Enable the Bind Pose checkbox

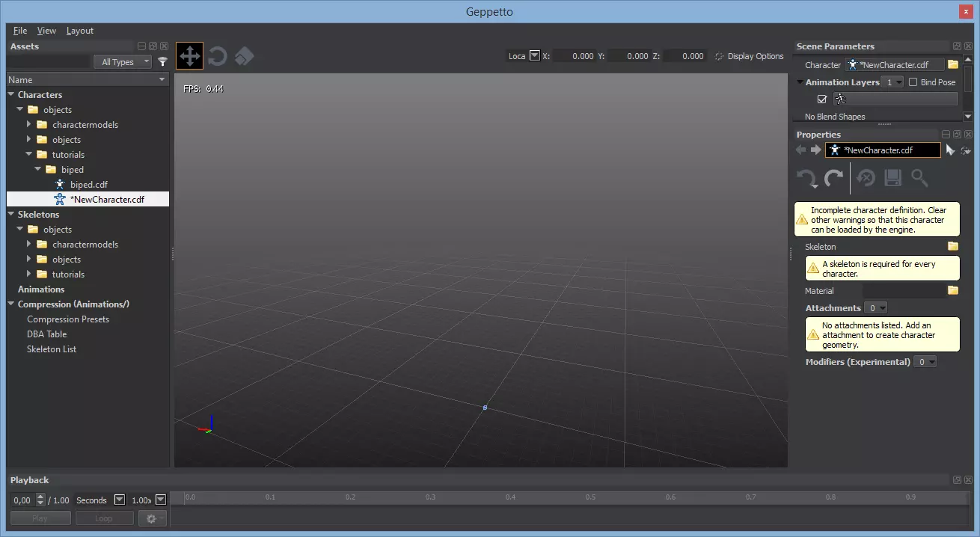[x=913, y=82]
